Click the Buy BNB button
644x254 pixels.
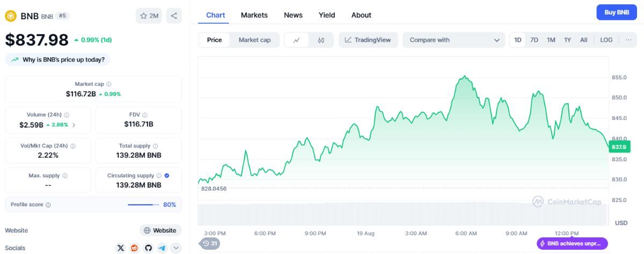pos(616,12)
